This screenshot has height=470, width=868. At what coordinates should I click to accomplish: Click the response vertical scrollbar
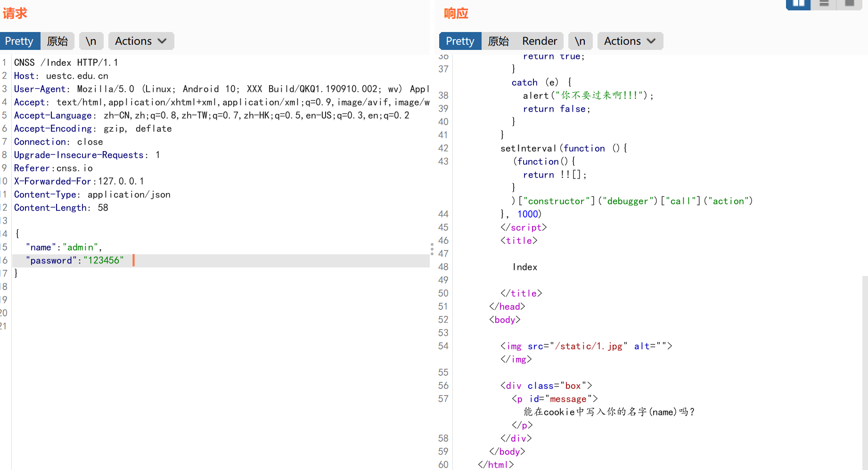(865, 372)
